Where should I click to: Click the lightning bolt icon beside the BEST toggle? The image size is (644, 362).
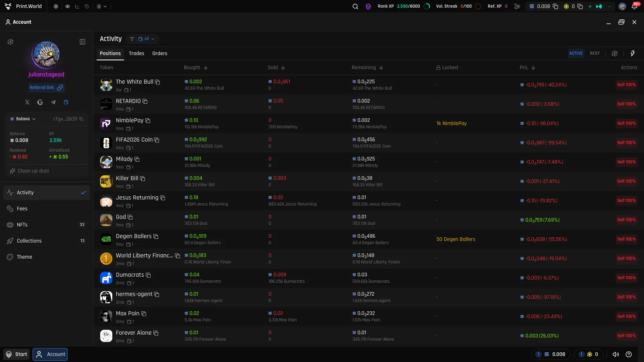(x=633, y=53)
